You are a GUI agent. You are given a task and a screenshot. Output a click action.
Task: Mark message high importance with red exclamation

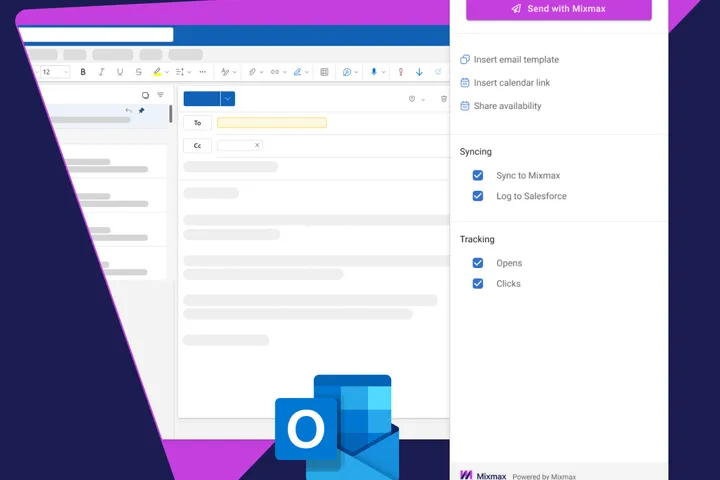click(400, 72)
